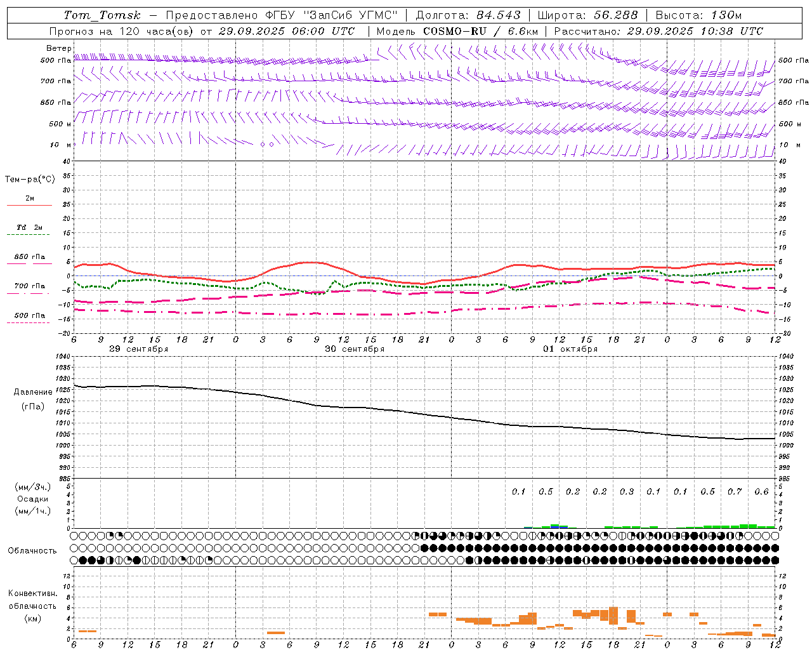Select the "Осадки" precipitation label
The width and height of the screenshot is (812, 650).
coord(33,499)
